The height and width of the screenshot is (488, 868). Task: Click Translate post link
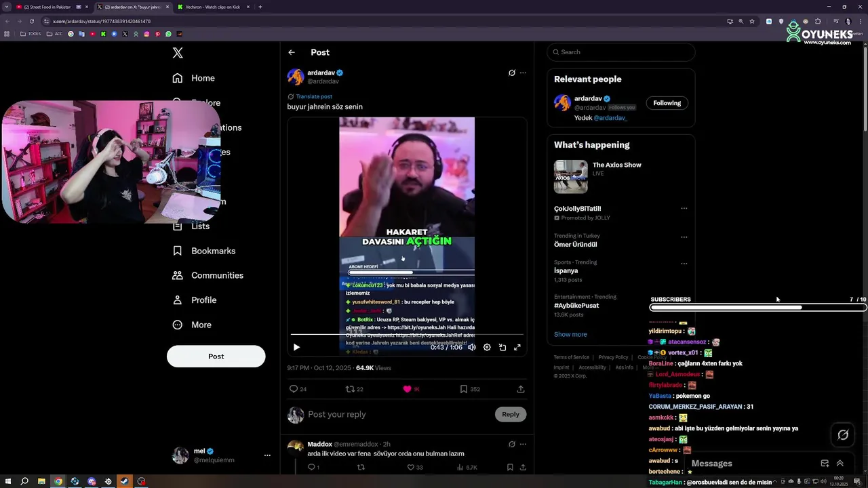pos(314,97)
